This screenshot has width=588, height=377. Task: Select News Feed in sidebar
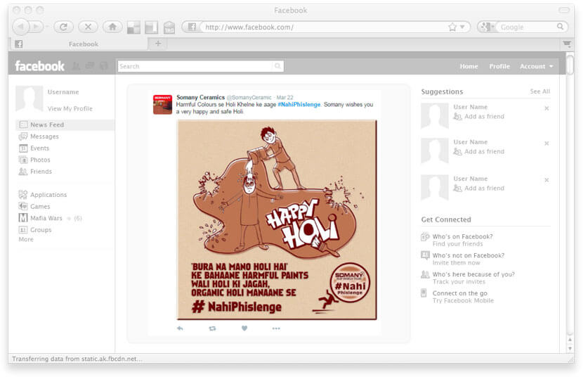pyautogui.click(x=65, y=124)
